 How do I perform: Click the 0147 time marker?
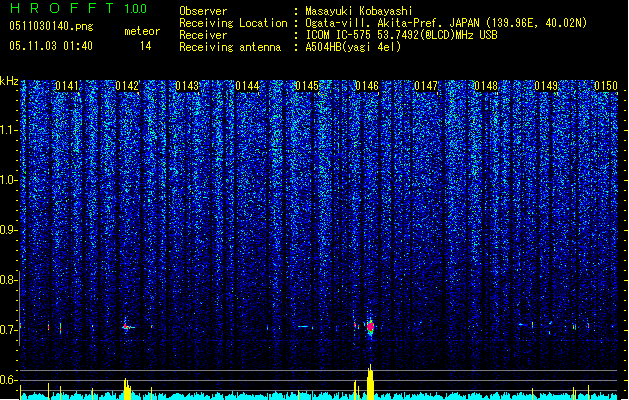[426, 86]
